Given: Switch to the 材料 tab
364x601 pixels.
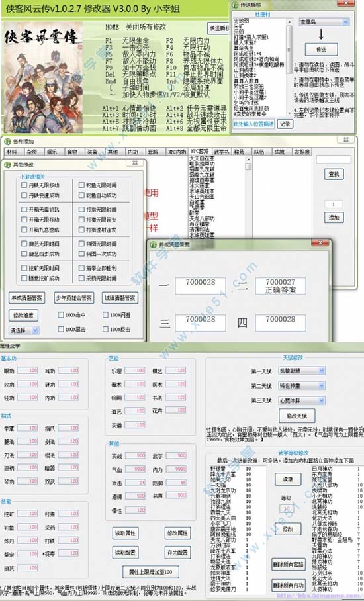Looking at the screenshot, I should click(12, 152).
